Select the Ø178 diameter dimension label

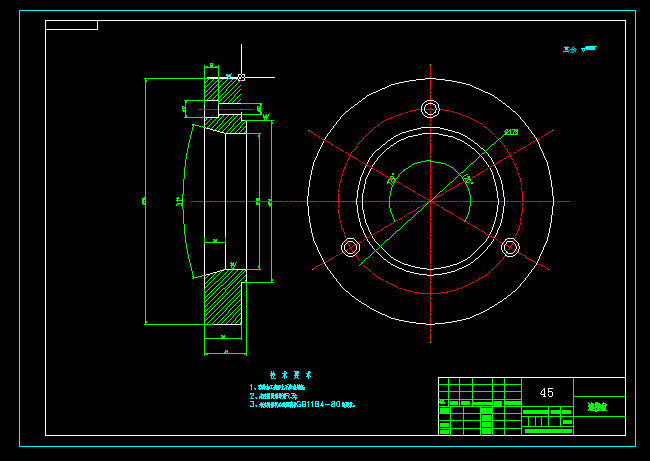[x=512, y=132]
